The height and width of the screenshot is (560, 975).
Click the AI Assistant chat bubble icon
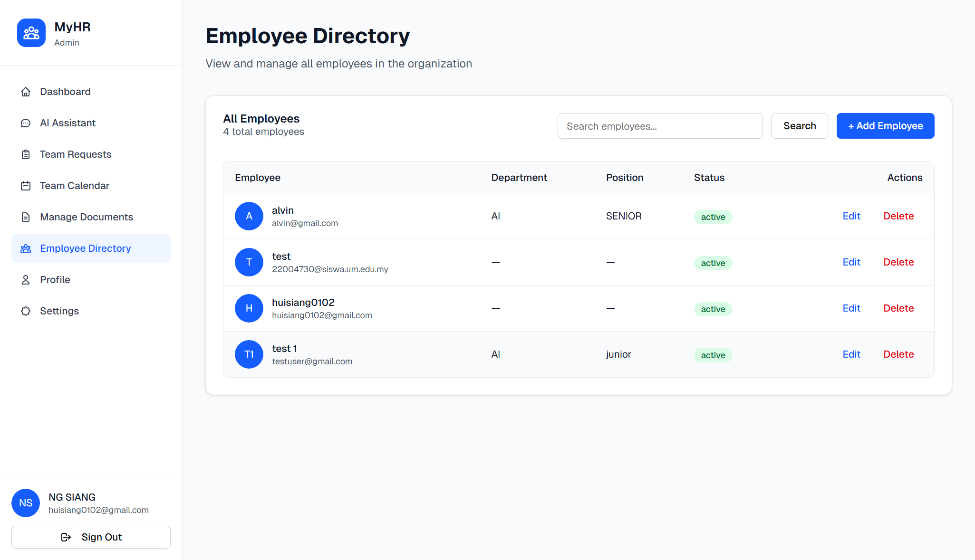[26, 123]
